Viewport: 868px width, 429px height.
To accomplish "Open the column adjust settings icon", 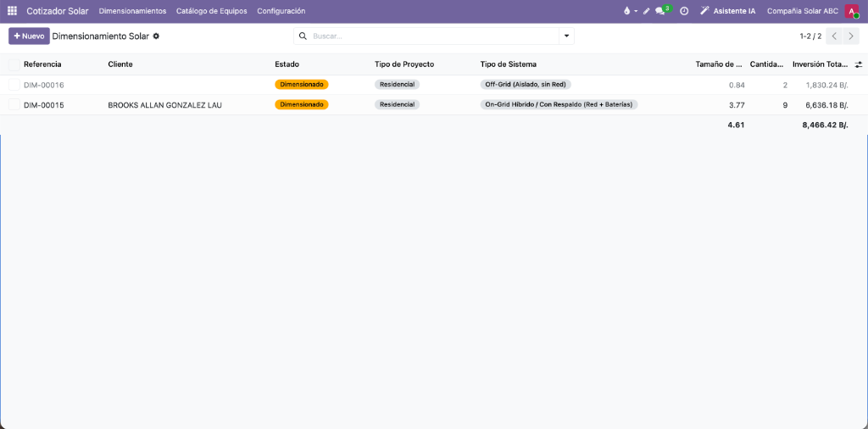I will pos(859,64).
